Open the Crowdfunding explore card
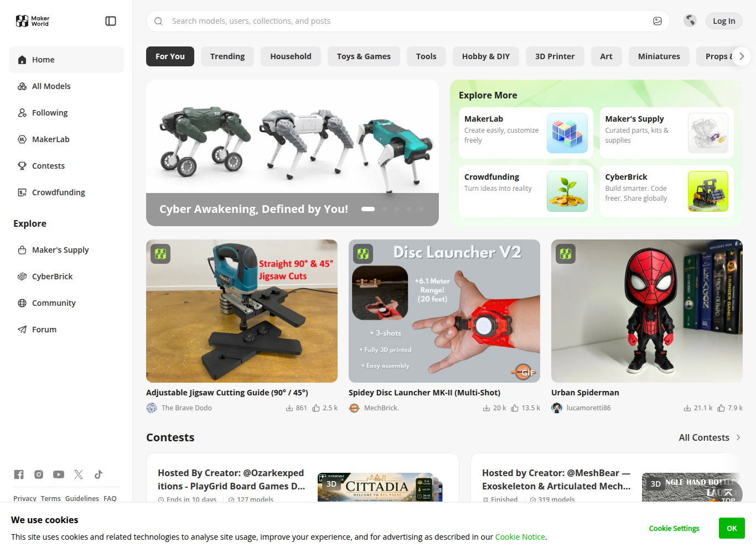The height and width of the screenshot is (553, 756). (526, 191)
